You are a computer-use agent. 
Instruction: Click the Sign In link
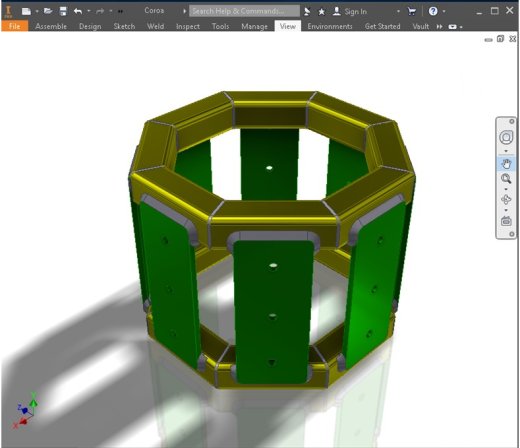point(355,12)
